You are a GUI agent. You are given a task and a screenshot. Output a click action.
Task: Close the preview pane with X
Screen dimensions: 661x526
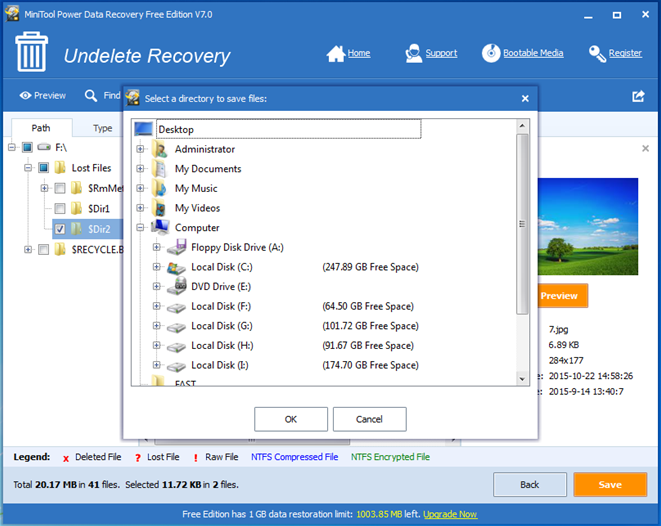[x=645, y=148]
